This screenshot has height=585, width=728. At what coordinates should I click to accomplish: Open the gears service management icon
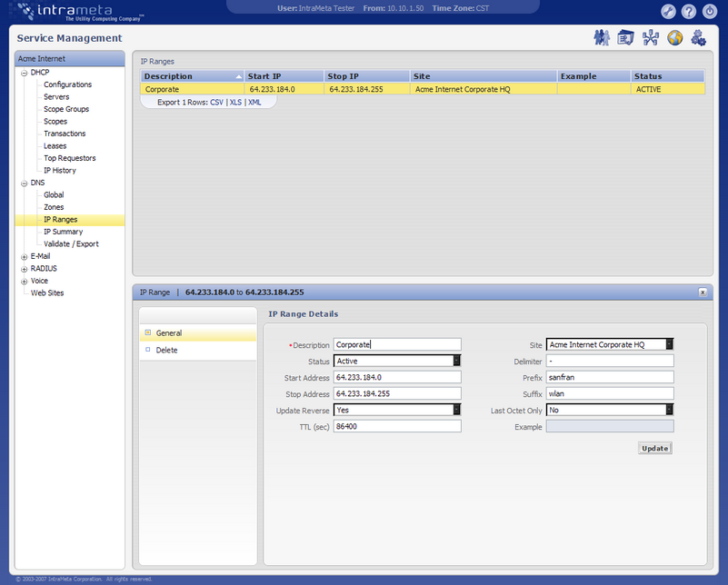(698, 37)
